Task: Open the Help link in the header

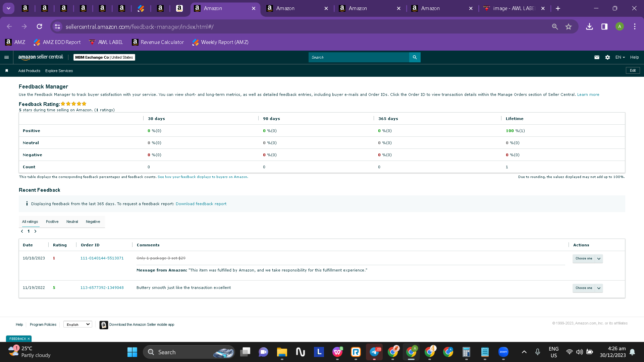Action: click(x=634, y=57)
